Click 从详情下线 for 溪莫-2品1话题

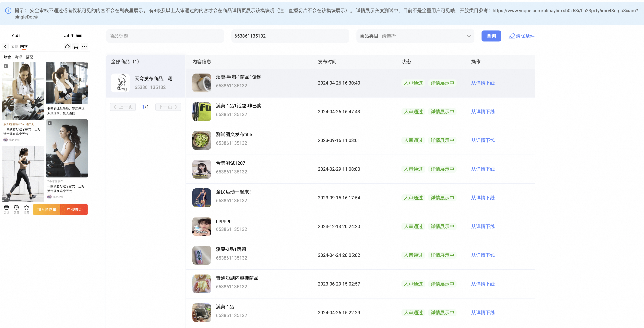(483, 255)
